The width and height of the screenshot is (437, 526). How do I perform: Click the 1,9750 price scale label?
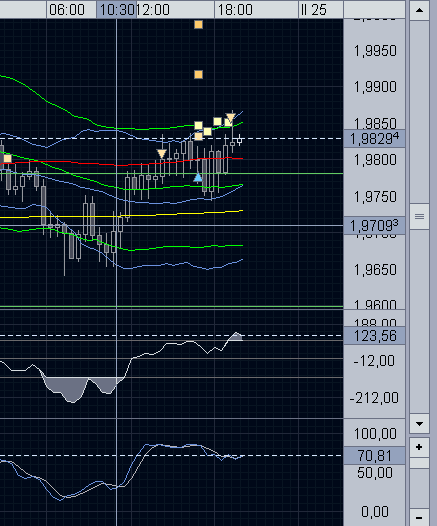coord(375,197)
